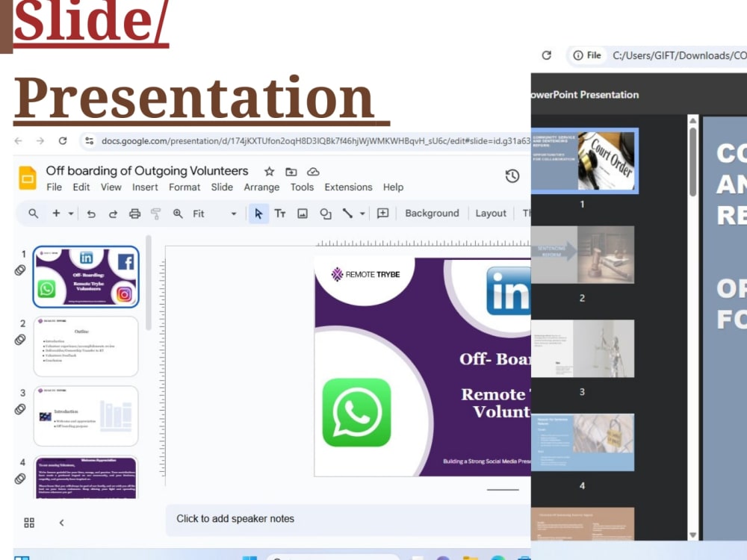Image resolution: width=747 pixels, height=560 pixels.
Task: Star the Off boarding presentation
Action: point(269,172)
